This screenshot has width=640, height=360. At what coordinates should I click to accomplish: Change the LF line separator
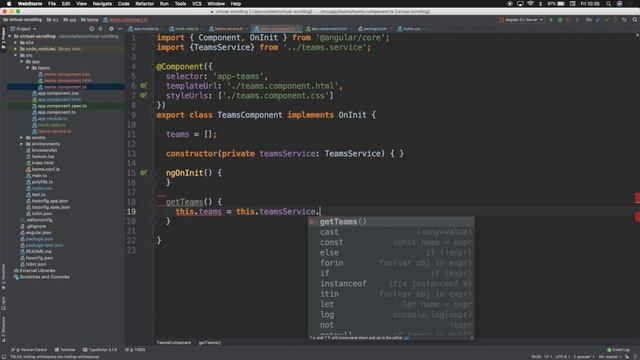547,357
